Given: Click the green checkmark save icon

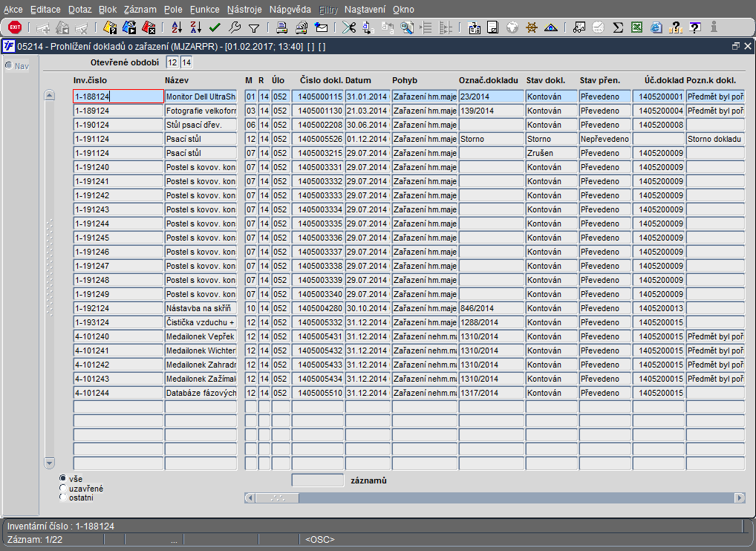Looking at the screenshot, I should (215, 27).
